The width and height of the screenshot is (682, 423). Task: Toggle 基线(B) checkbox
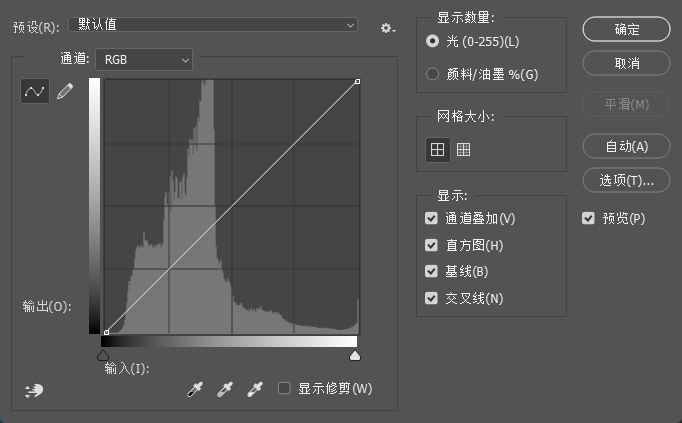pyautogui.click(x=431, y=271)
